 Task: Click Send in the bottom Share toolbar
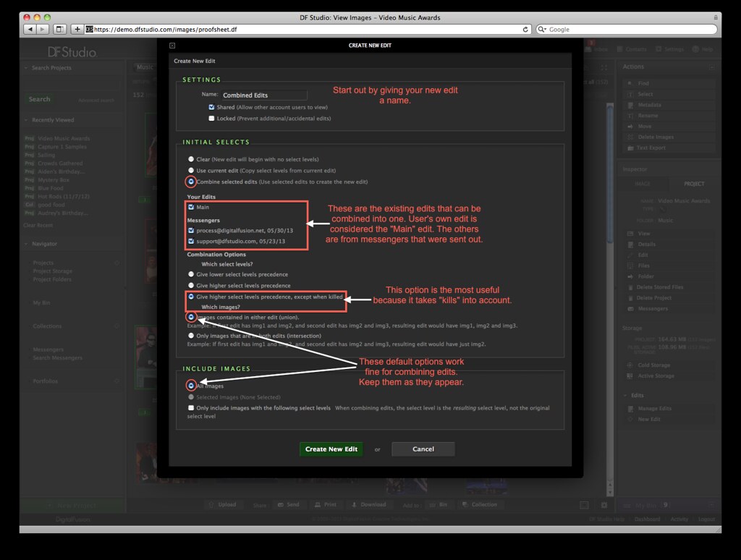pyautogui.click(x=288, y=505)
